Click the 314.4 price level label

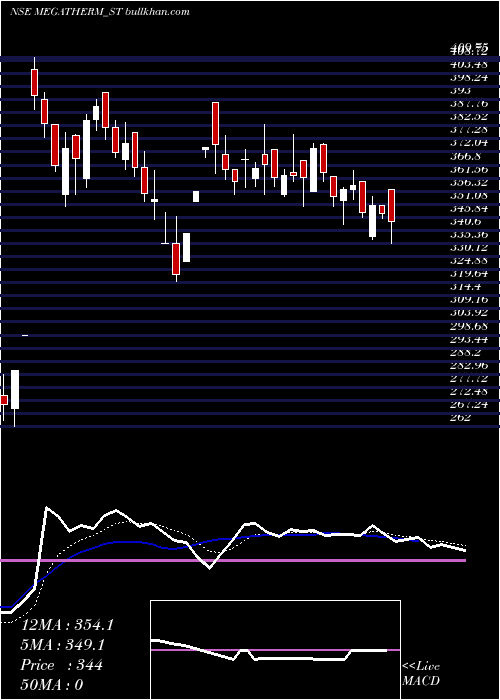click(x=465, y=287)
